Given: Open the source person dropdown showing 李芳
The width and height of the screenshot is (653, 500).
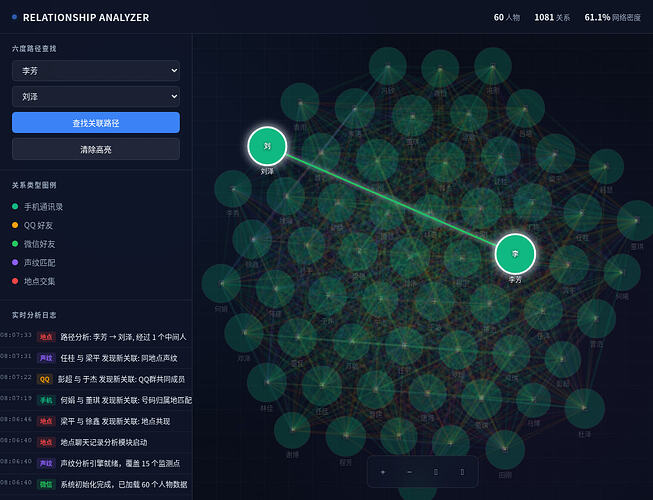Looking at the screenshot, I should coord(96,71).
